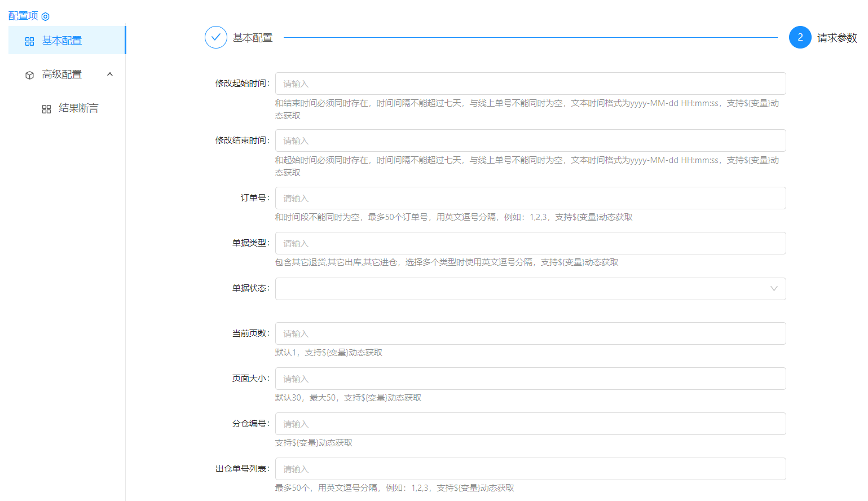868x501 pixels.
Task: Open the 单据状态 select box
Action: [519, 288]
